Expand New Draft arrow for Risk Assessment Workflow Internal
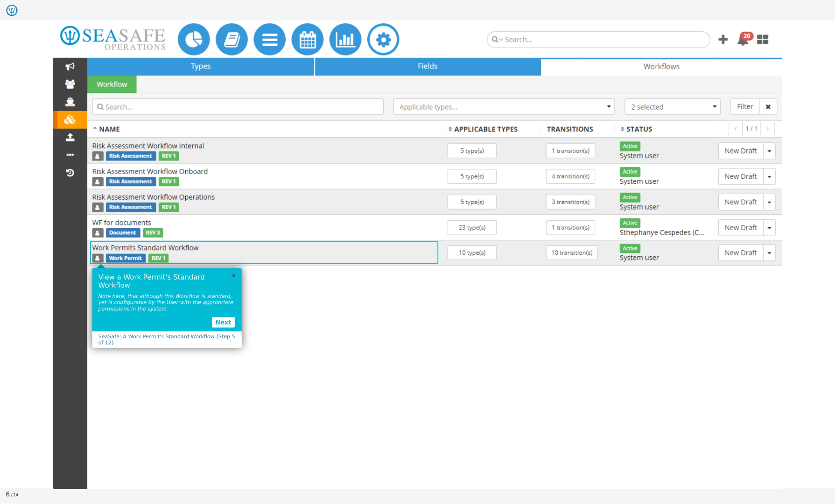Image resolution: width=835 pixels, height=504 pixels. point(769,151)
